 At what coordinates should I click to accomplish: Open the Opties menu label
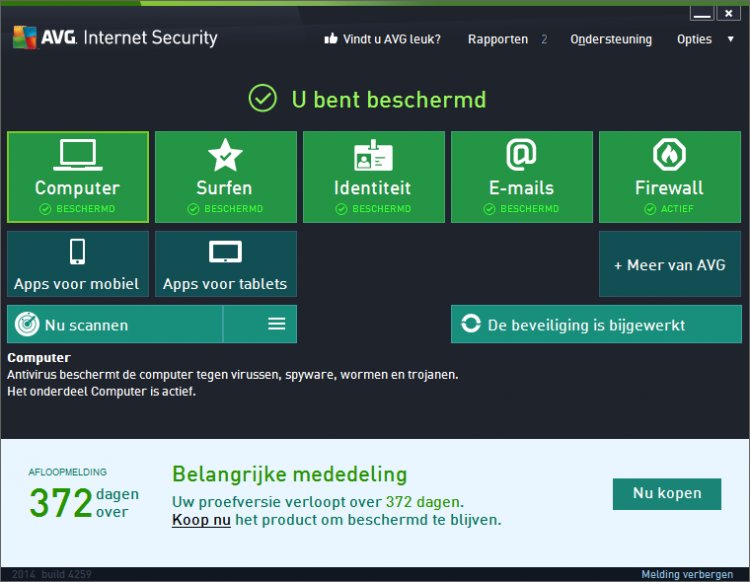click(694, 39)
